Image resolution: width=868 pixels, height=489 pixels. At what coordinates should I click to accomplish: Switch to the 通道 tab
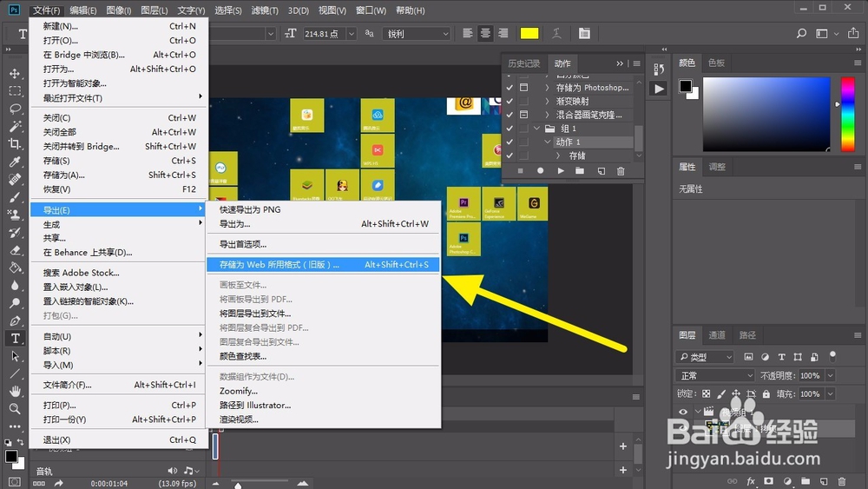pos(717,334)
